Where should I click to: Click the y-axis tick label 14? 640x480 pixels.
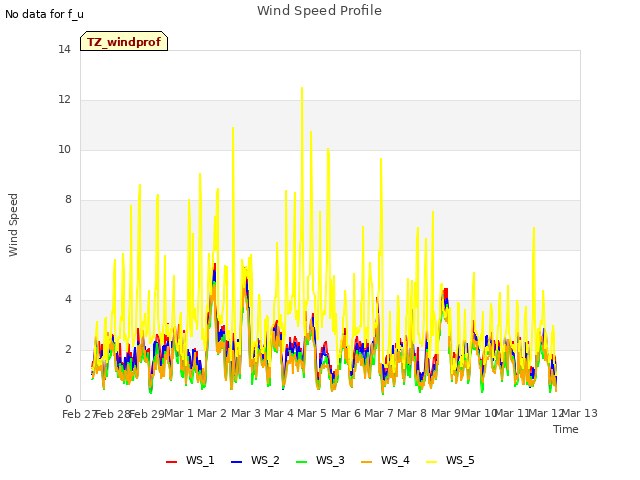tap(64, 50)
